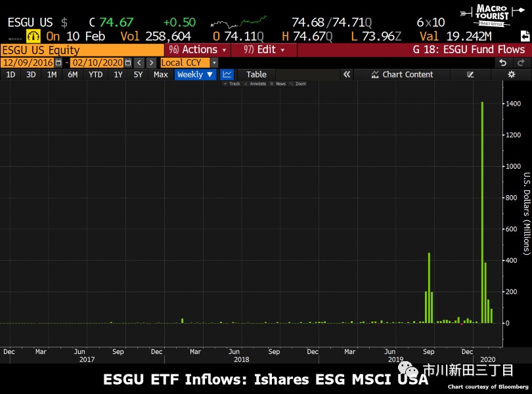Image resolution: width=532 pixels, height=394 pixels.
Task: Enable the Track tool
Action: (x=232, y=84)
